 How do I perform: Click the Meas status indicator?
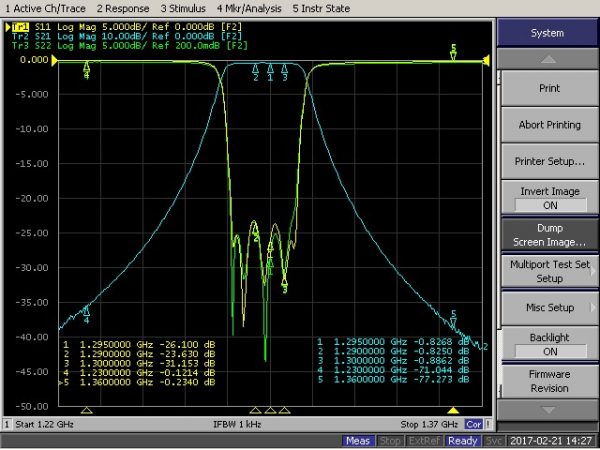click(358, 441)
